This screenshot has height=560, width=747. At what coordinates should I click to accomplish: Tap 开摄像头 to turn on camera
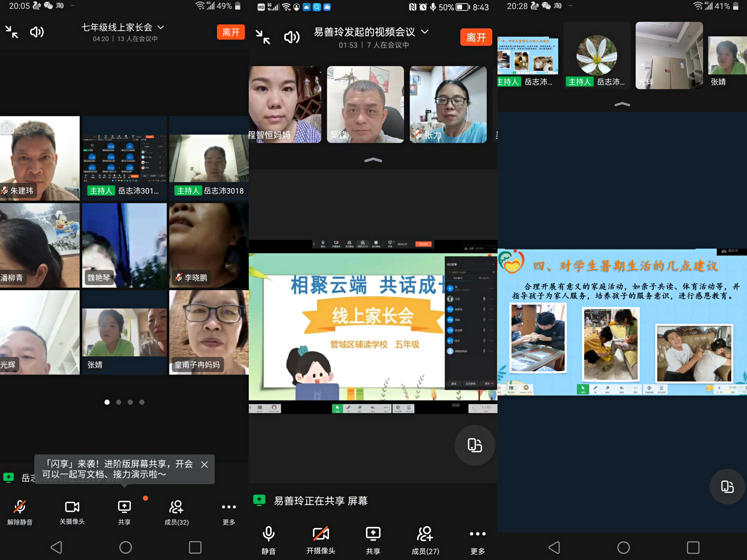[321, 540]
